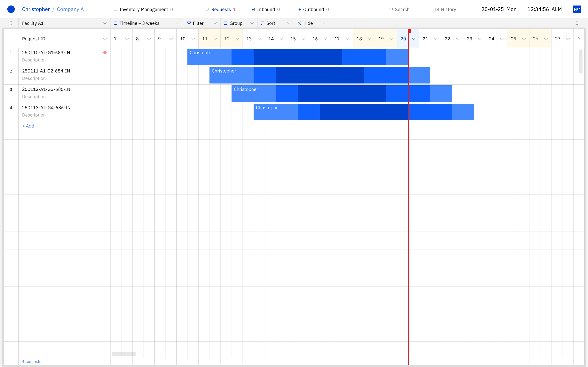Click the Group lines icon
588x367 pixels.
(226, 23)
